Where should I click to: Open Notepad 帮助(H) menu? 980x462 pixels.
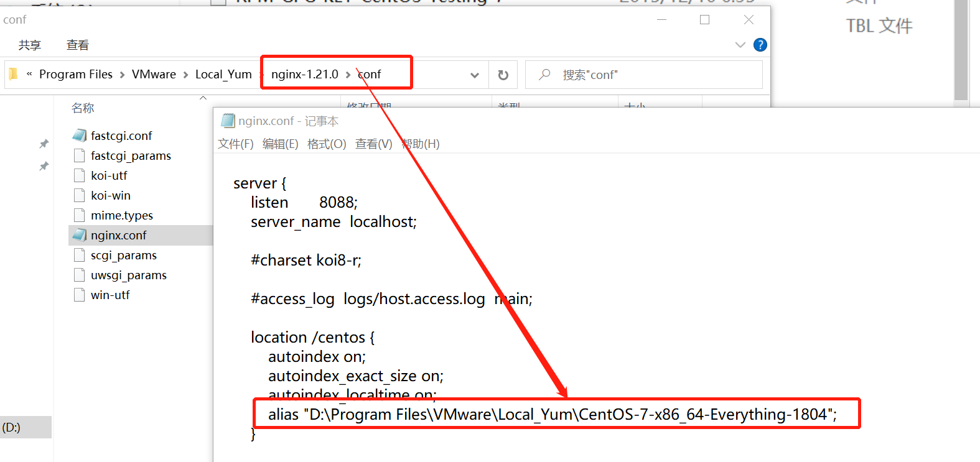421,144
